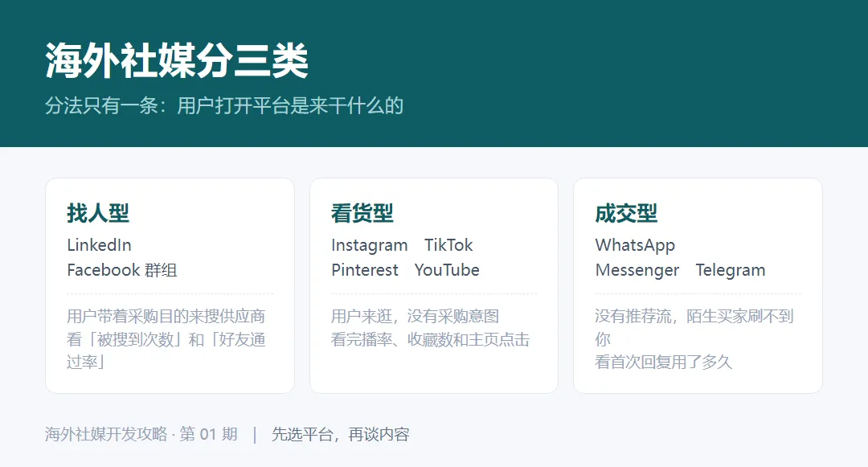Click Telegram platform name

click(730, 271)
